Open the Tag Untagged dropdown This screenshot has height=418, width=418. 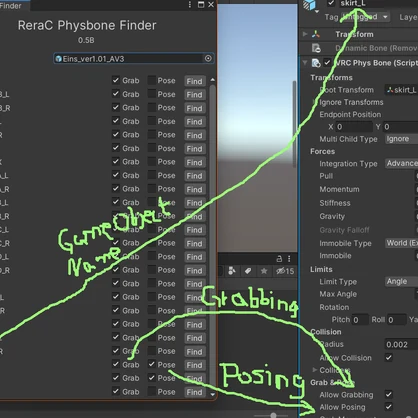366,17
